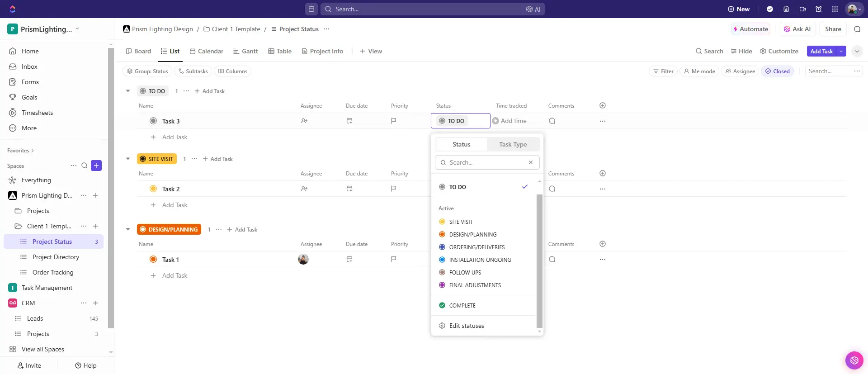Open the chat bubble icon near Share
The image size is (868, 374).
pos(857,29)
